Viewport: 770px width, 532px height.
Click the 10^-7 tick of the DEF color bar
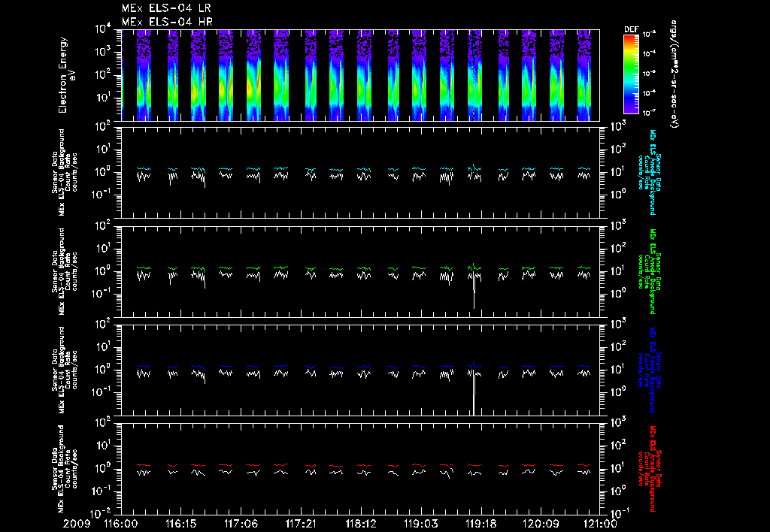click(x=650, y=113)
